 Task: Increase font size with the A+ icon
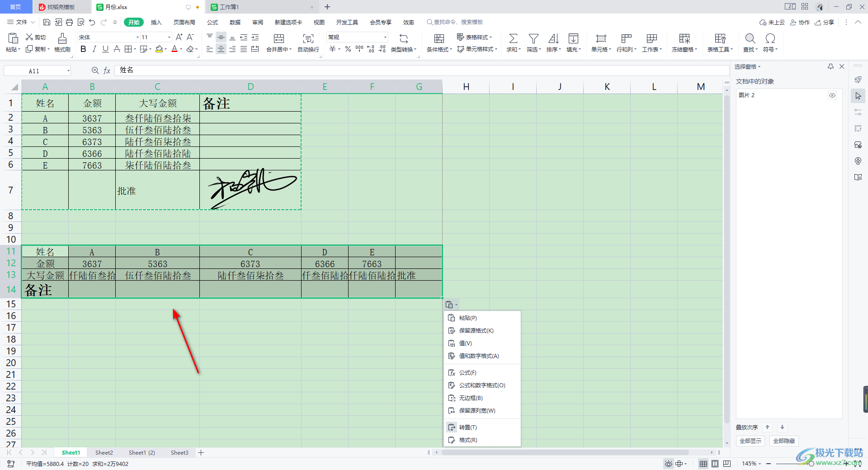(179, 37)
